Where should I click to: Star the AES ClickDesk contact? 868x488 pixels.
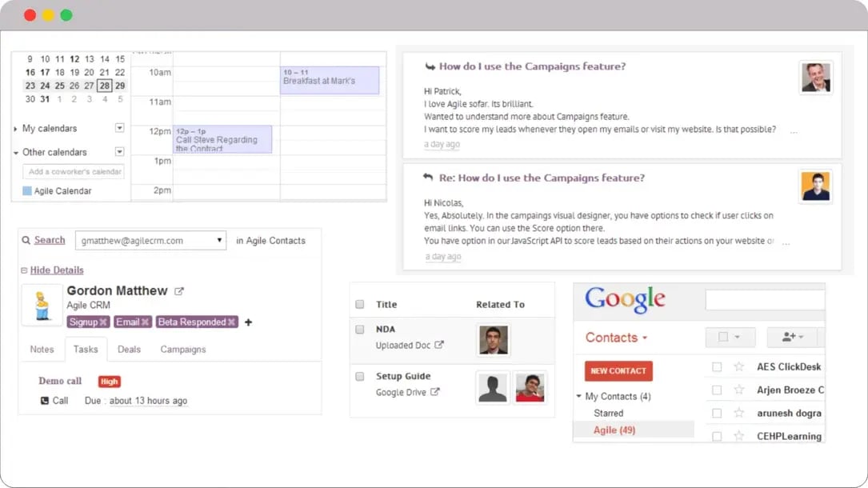tap(739, 366)
